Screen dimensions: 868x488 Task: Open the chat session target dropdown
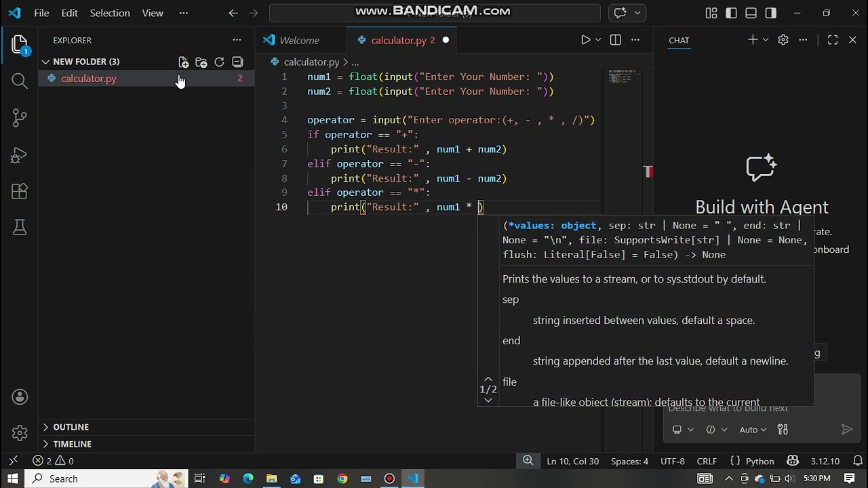682,429
